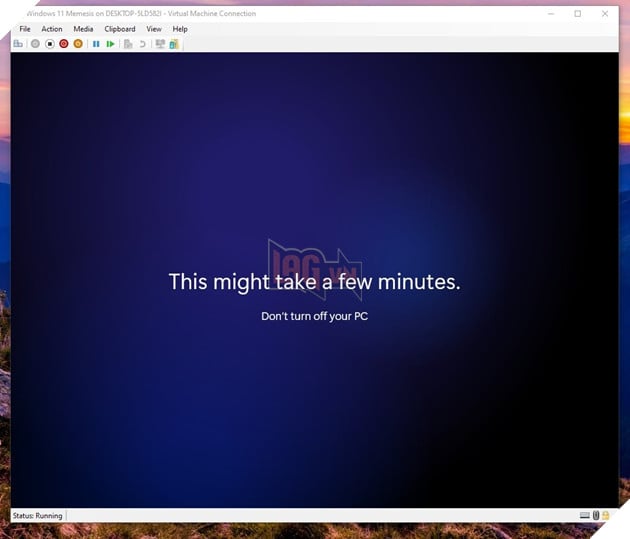Minimize the Virtual Machine Connection window
Screen dimensions: 630x539
click(551, 14)
